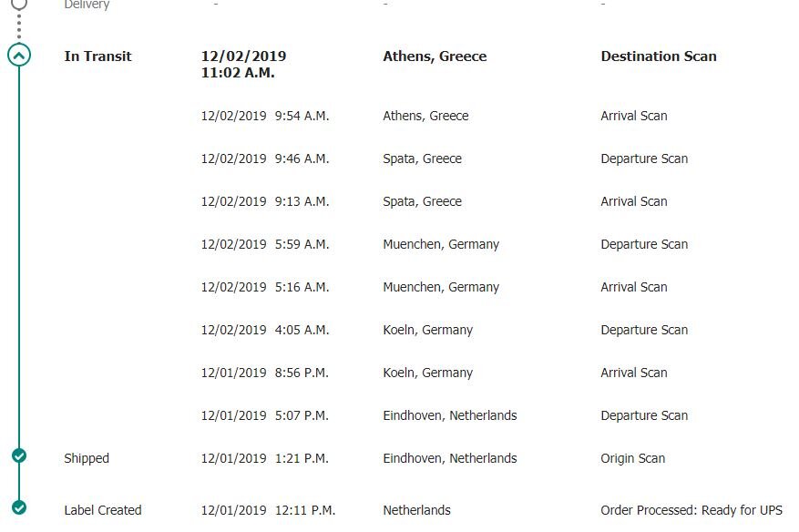The height and width of the screenshot is (532, 799).
Task: Select the Label Created status label
Action: 103,510
